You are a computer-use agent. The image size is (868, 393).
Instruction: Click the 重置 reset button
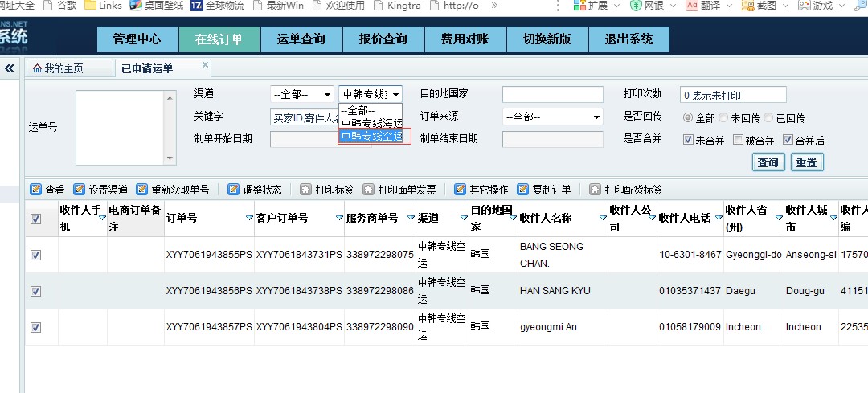(x=806, y=162)
